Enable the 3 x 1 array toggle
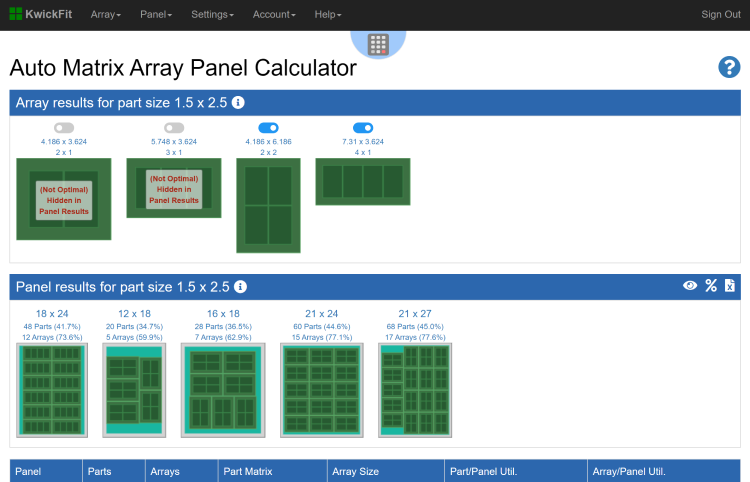Screen dimensions: 750x482 tap(174, 128)
